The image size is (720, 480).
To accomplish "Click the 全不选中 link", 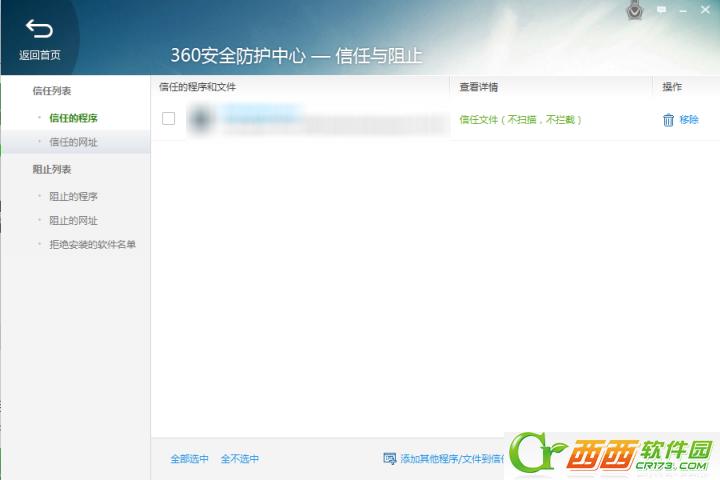I will [x=240, y=458].
